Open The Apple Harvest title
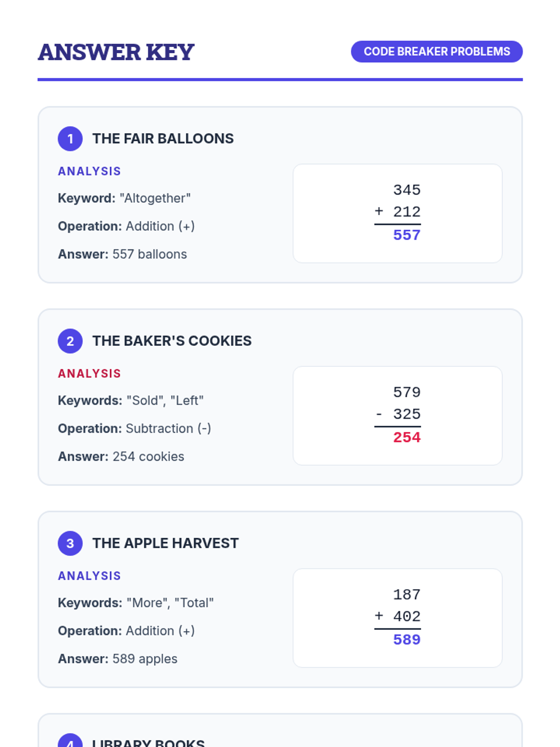Image resolution: width=560 pixels, height=747 pixels. [165, 543]
